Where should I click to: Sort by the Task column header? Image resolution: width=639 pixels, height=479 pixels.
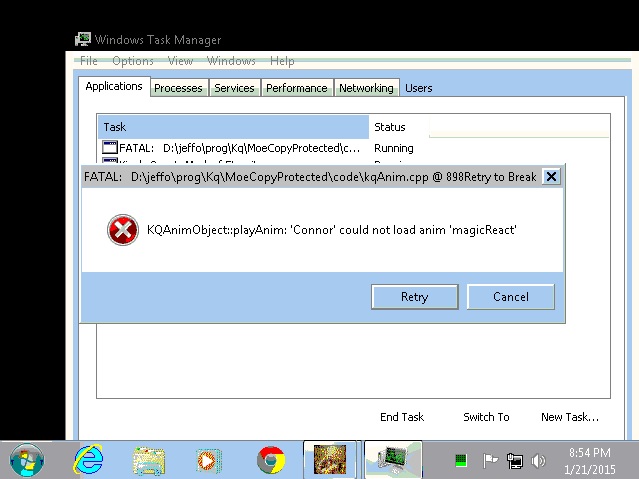click(x=234, y=127)
